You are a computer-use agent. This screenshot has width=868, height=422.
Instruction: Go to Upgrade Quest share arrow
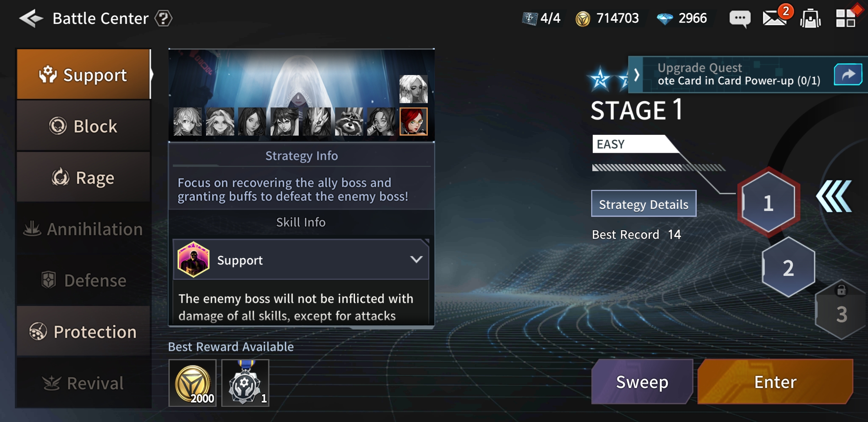[x=848, y=74]
